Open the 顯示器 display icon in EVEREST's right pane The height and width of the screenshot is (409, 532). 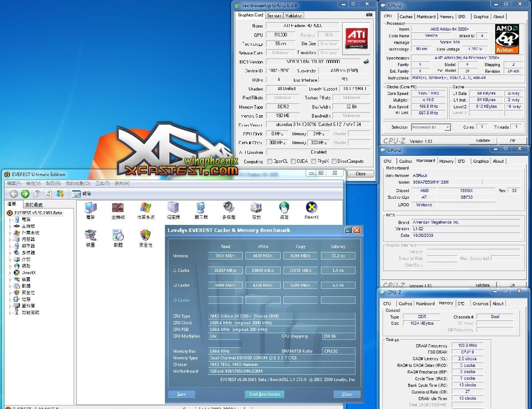201,208
